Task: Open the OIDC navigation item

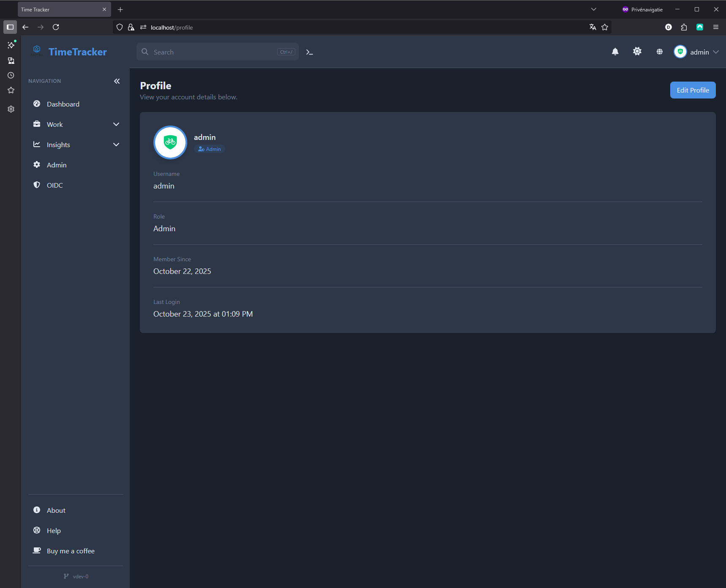Action: [x=55, y=185]
